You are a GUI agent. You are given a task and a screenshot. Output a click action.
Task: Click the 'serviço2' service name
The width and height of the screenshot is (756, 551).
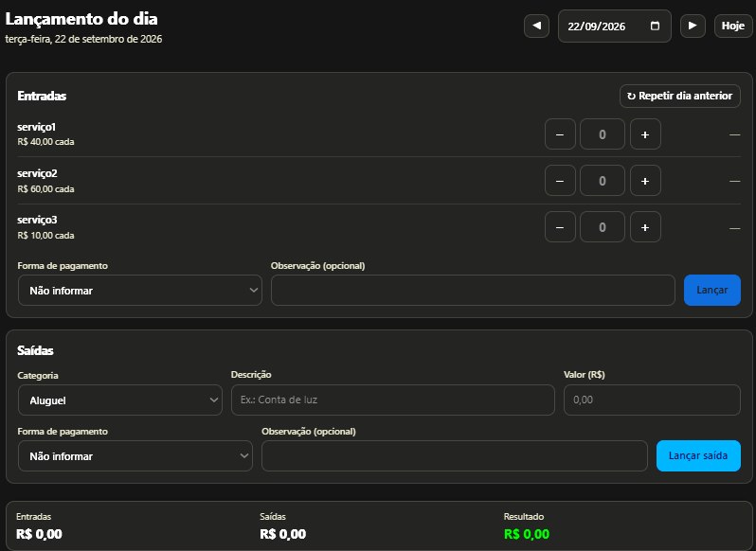(x=37, y=173)
